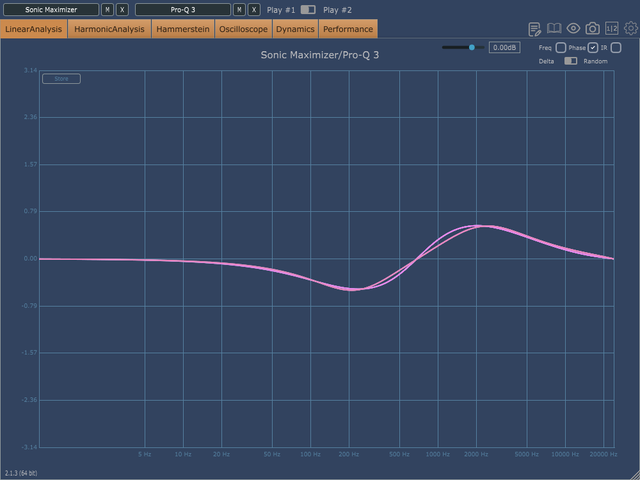This screenshot has height=480, width=640.
Task: Remove the Pro-Q 3 plugin (X)
Action: point(254,9)
